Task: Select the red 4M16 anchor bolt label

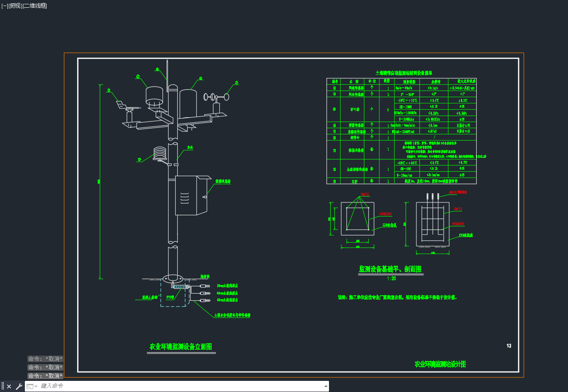Action: click(x=457, y=193)
